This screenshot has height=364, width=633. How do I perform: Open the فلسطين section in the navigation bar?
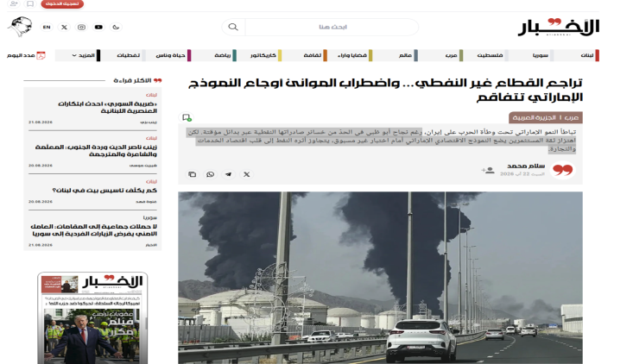(x=490, y=55)
